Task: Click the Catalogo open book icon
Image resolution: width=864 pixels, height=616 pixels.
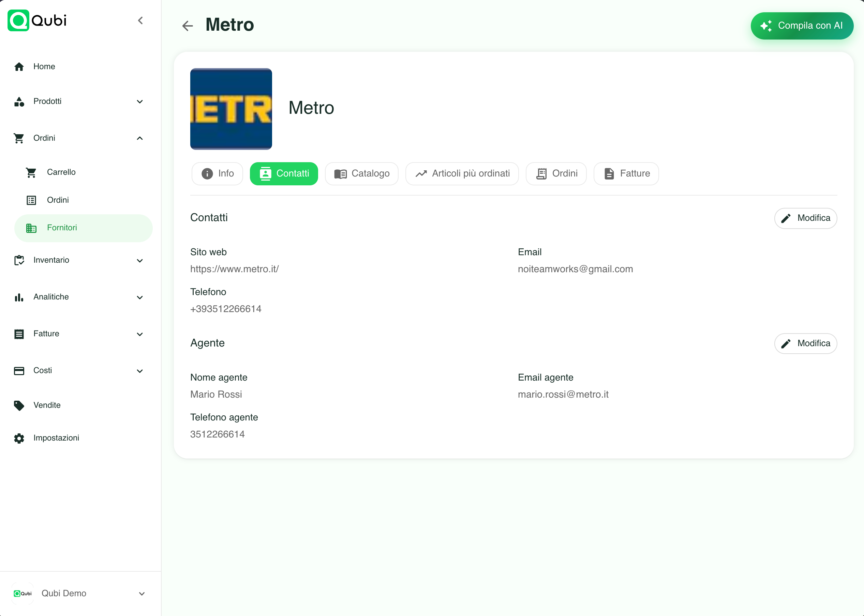Action: (x=341, y=174)
